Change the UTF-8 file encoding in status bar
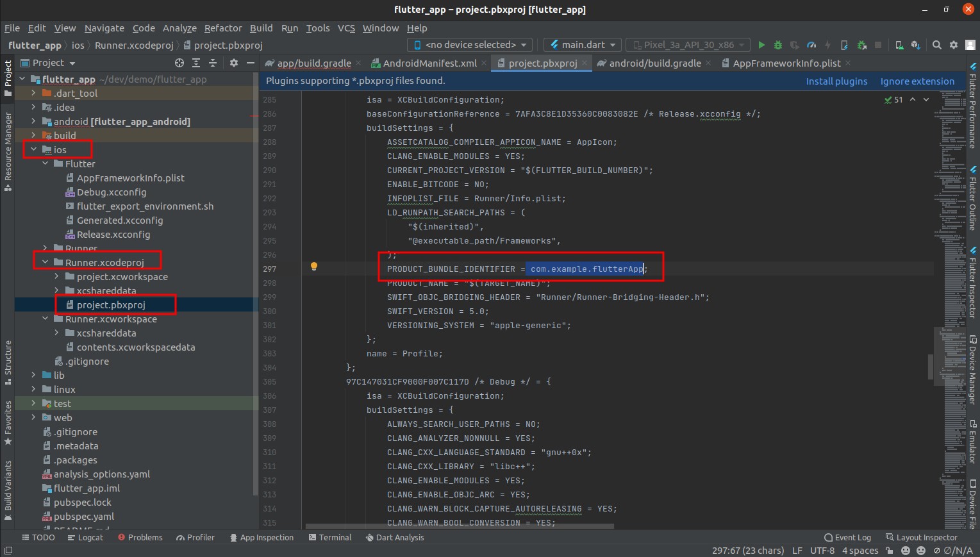 pyautogui.click(x=822, y=551)
